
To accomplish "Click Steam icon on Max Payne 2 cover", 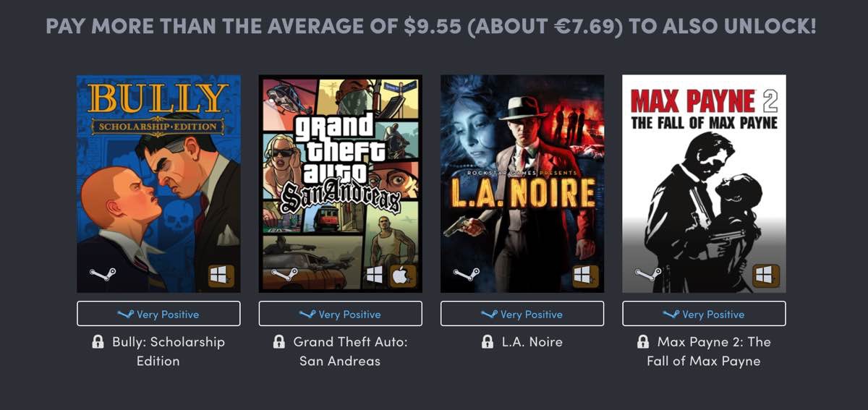I will 647,275.
